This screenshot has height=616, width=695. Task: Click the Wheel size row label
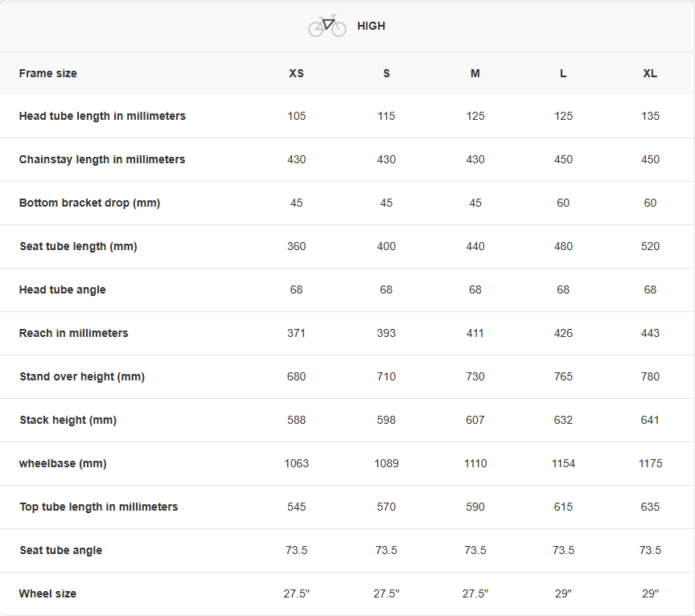[x=47, y=593]
